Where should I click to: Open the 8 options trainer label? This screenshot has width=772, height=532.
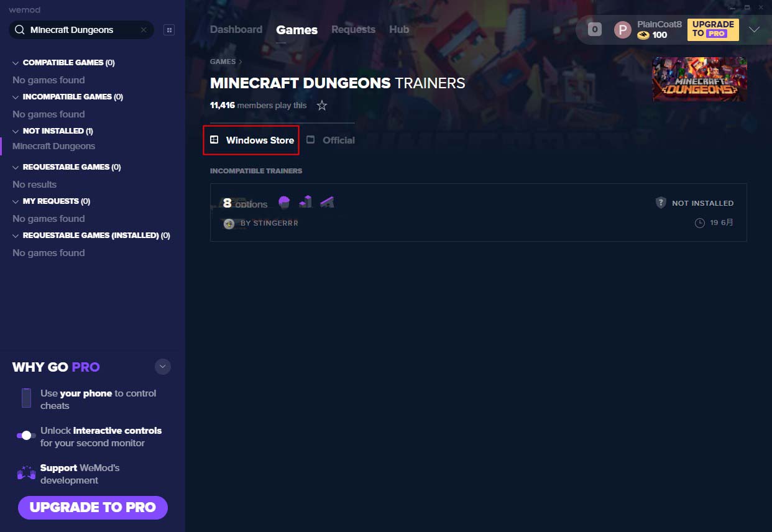245,203
